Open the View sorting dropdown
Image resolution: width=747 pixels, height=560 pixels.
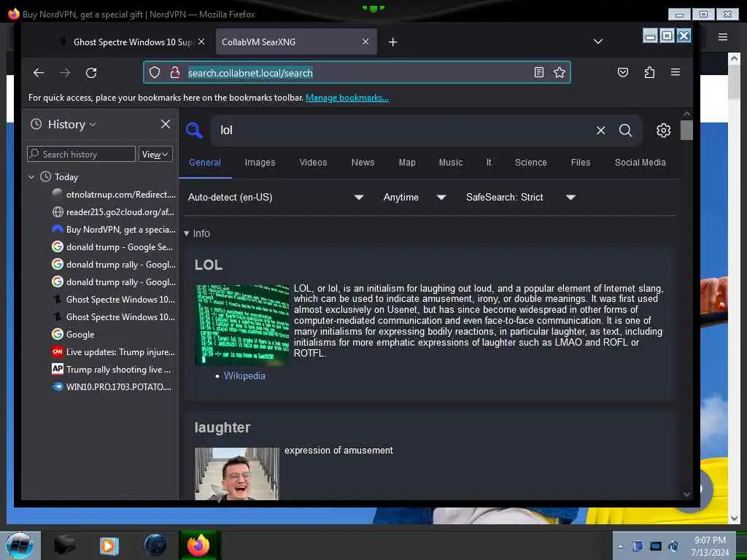pyautogui.click(x=155, y=155)
